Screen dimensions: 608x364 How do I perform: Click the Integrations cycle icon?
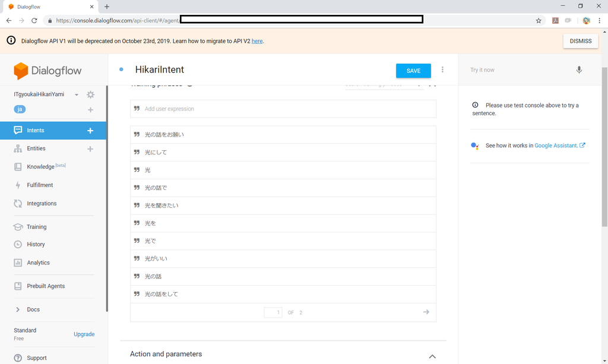tap(18, 204)
